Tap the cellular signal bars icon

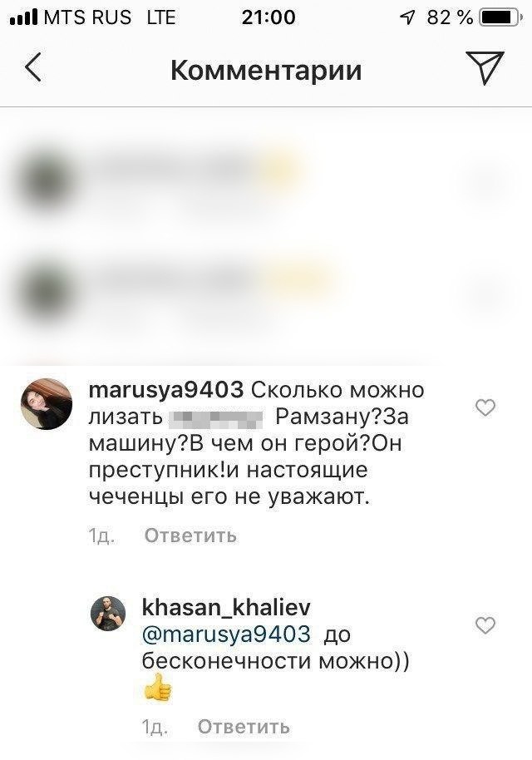(23, 18)
